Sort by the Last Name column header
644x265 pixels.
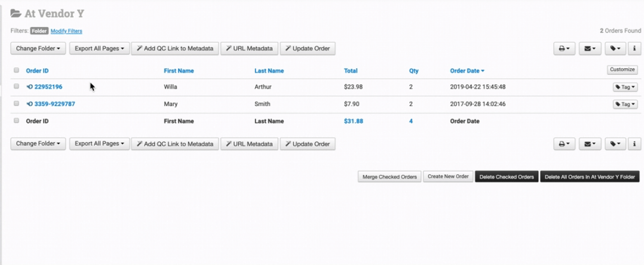pyautogui.click(x=269, y=71)
